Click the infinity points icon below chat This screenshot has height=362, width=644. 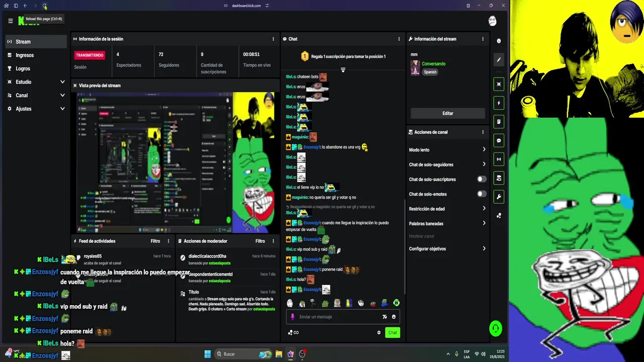tap(293, 332)
